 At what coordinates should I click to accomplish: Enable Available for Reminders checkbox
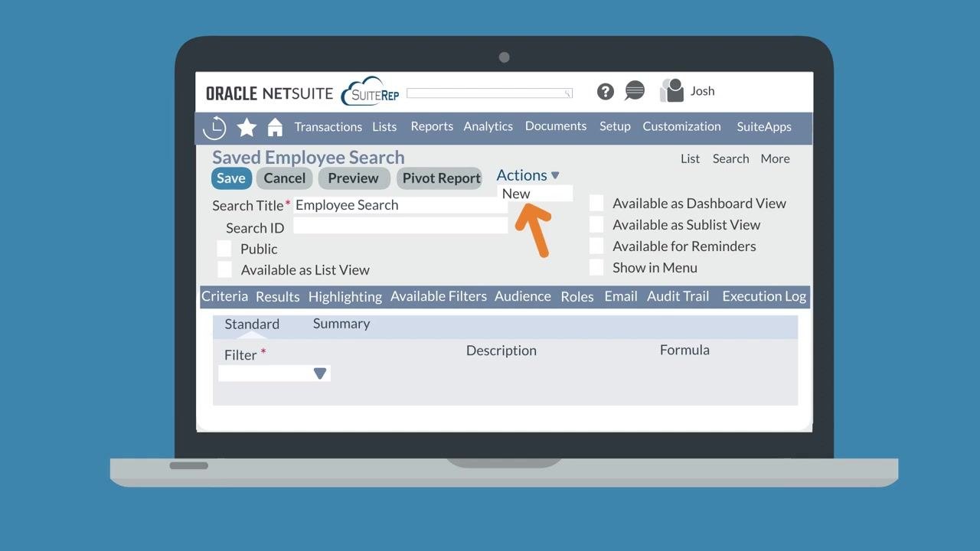pos(596,246)
